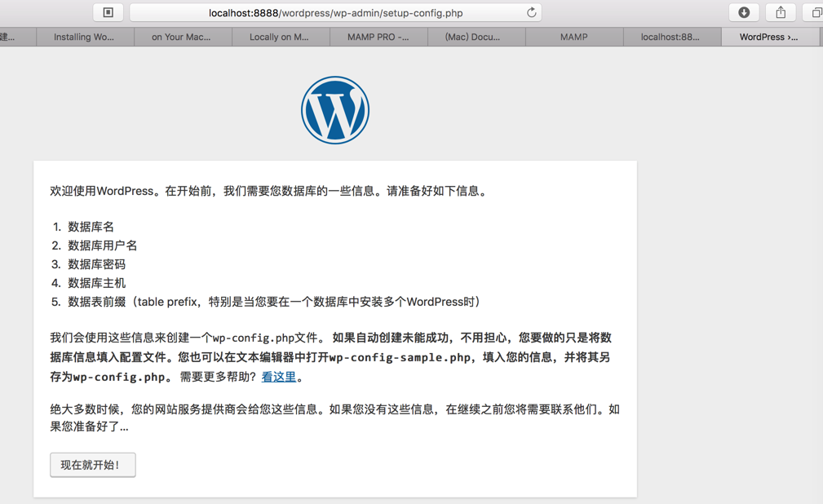
Task: Switch to the 'MAMP PRO -...' tab
Action: (378, 38)
